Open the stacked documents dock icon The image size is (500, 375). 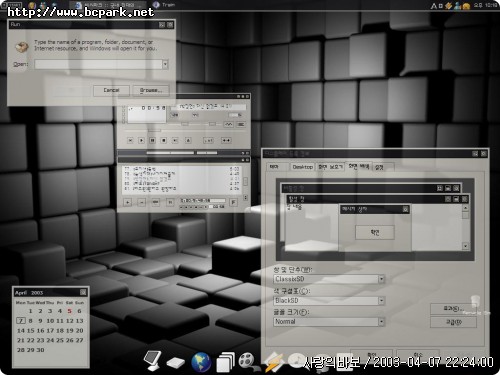click(226, 362)
